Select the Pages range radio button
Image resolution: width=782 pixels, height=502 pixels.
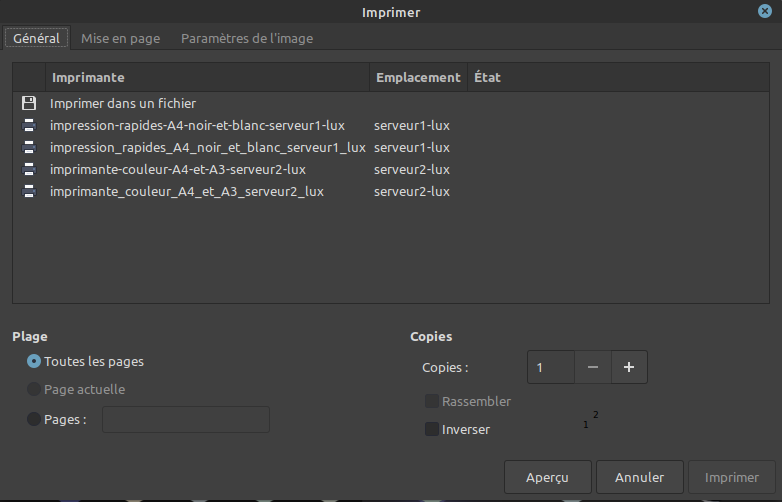coord(35,419)
